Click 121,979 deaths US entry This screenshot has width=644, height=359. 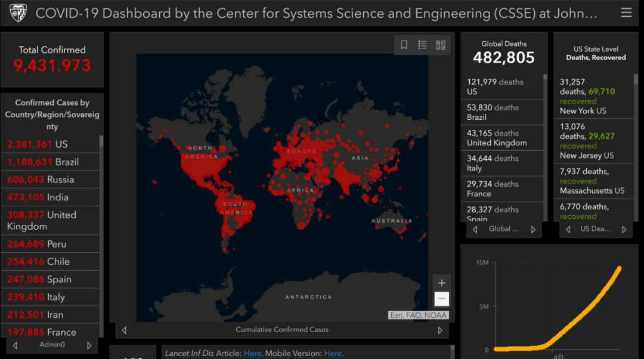(502, 86)
